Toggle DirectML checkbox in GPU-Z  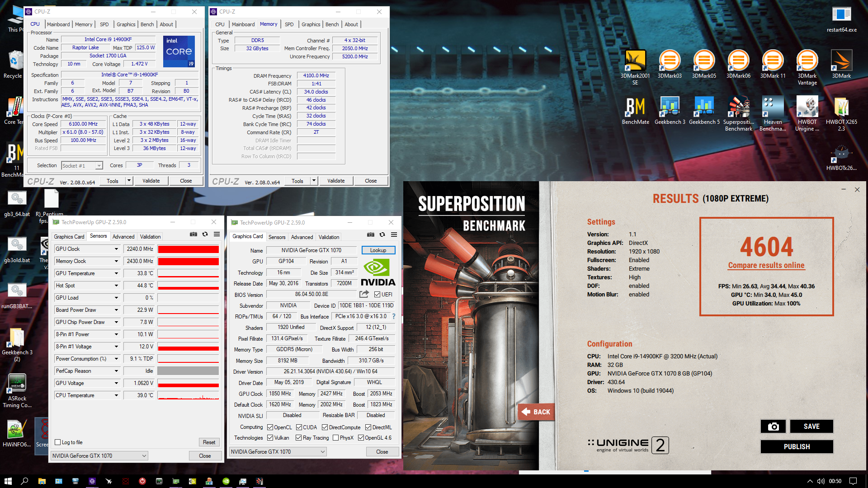(x=368, y=427)
